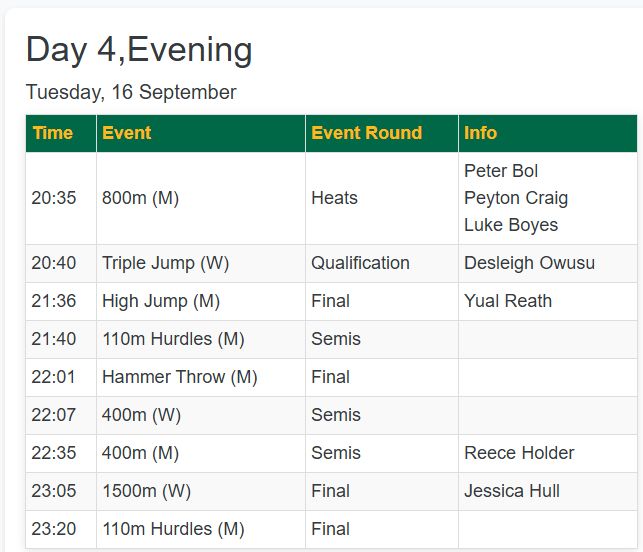Screen dimensions: 643x552
Task: Click Luke Boyes athlete name
Action: coord(511,225)
